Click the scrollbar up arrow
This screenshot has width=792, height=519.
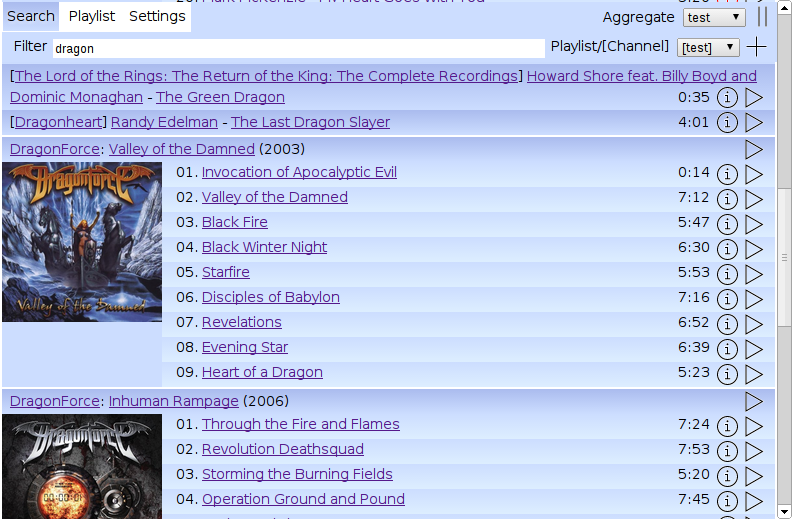(784, 6)
